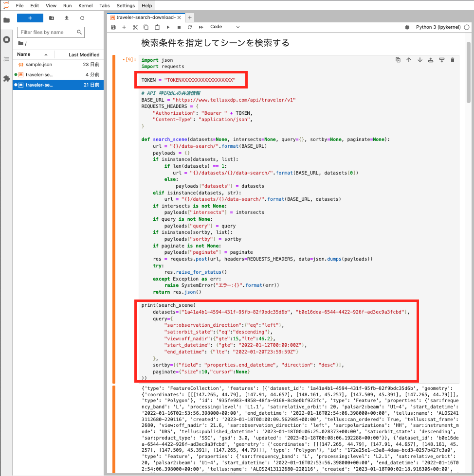Image resolution: width=474 pixels, height=476 pixels.
Task: Click the TOKEN assignment line in code
Action: (x=188, y=80)
